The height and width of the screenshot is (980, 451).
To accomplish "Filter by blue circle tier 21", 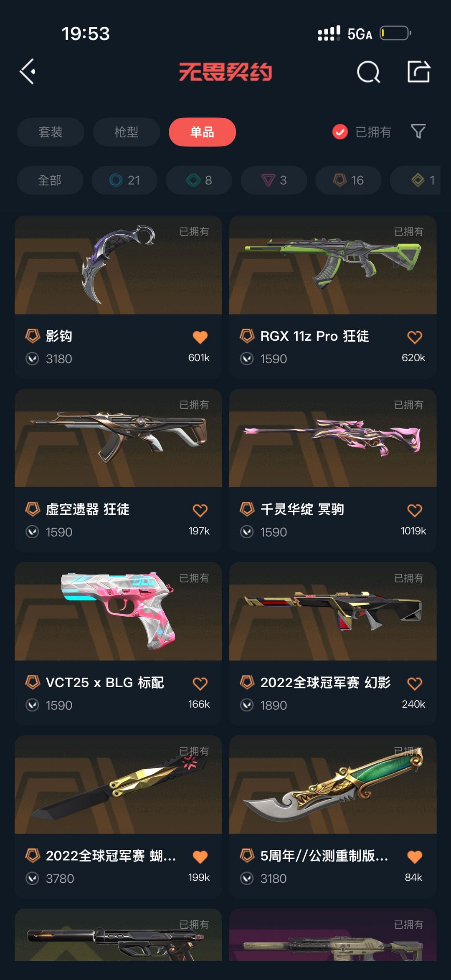I will coord(124,180).
